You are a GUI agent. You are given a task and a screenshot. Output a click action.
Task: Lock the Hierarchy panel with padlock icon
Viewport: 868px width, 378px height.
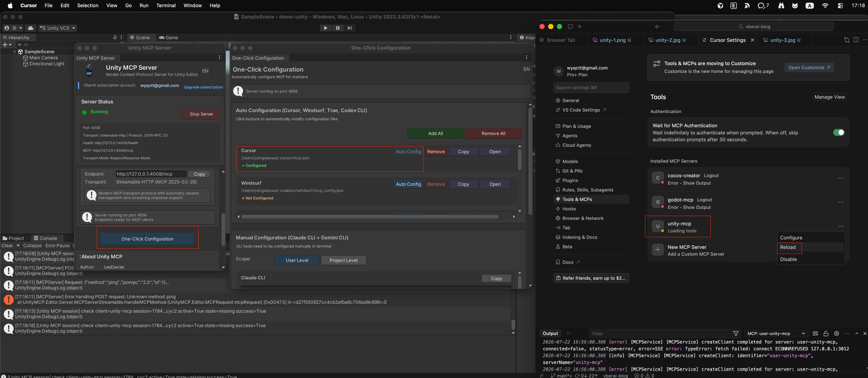tap(115, 37)
